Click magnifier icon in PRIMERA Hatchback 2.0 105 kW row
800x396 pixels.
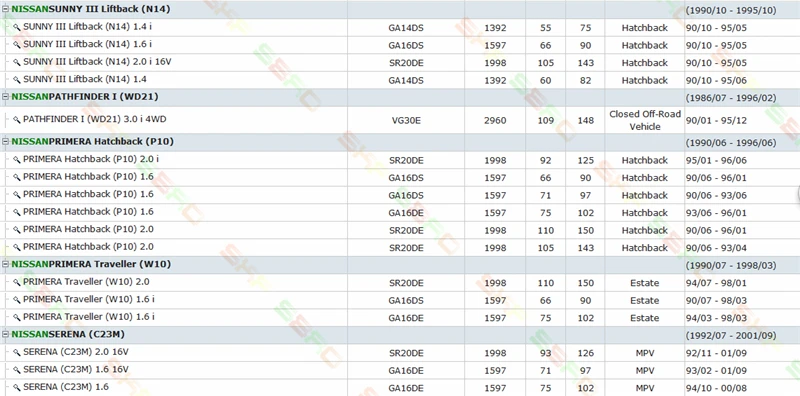pyautogui.click(x=17, y=247)
